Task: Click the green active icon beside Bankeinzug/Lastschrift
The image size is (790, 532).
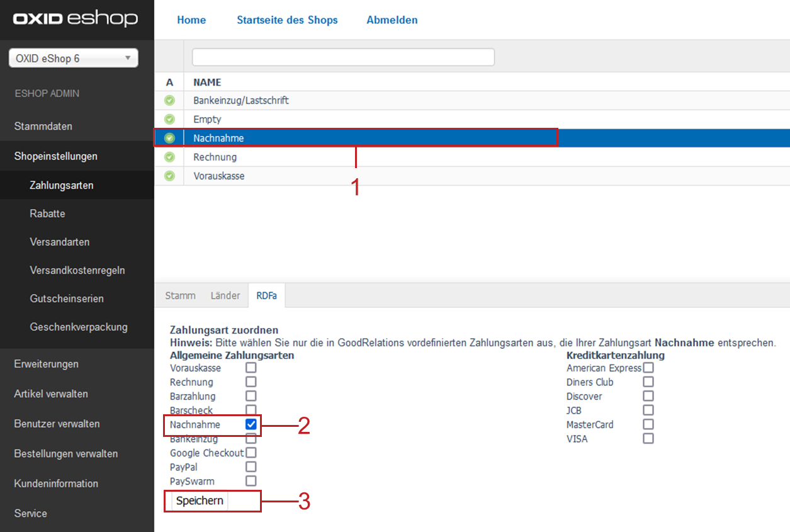Action: tap(169, 100)
